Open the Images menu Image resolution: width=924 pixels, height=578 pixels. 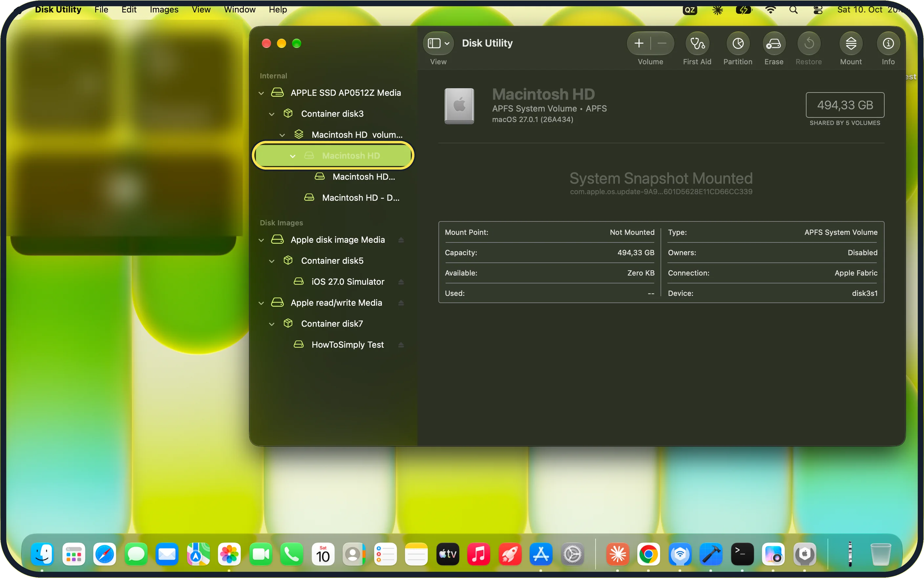[164, 10]
